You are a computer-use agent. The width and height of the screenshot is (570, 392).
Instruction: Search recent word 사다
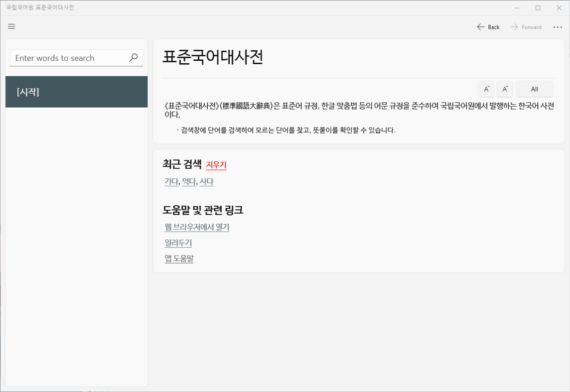206,181
